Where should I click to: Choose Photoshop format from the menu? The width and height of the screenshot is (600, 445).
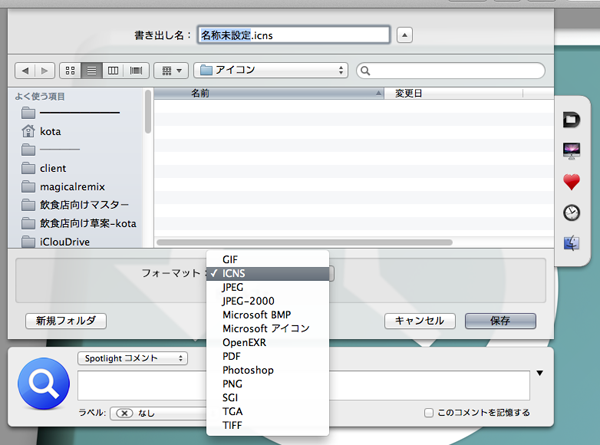point(267,370)
